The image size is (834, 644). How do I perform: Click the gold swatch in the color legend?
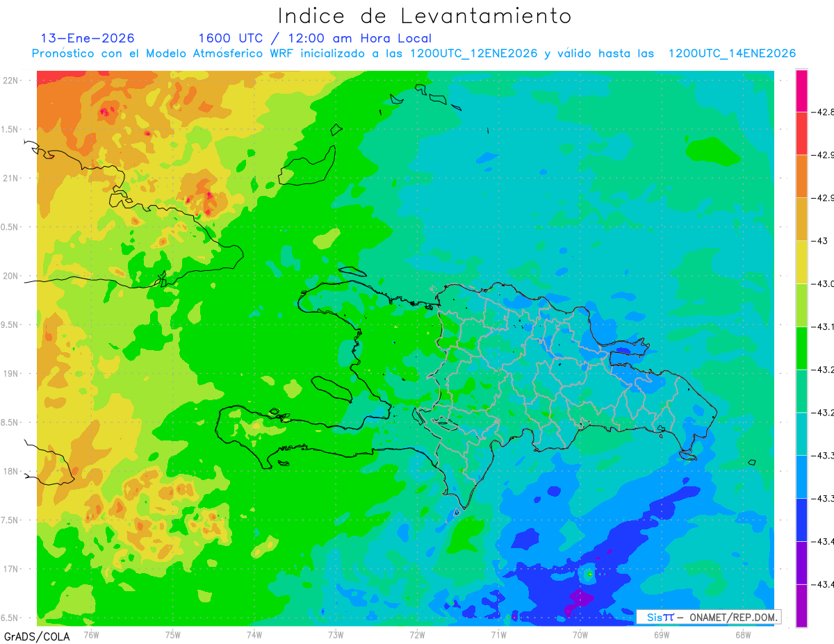point(801,220)
